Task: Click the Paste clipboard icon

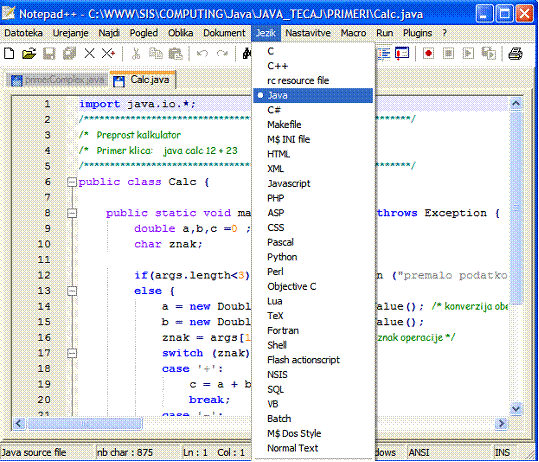Action: tap(175, 54)
